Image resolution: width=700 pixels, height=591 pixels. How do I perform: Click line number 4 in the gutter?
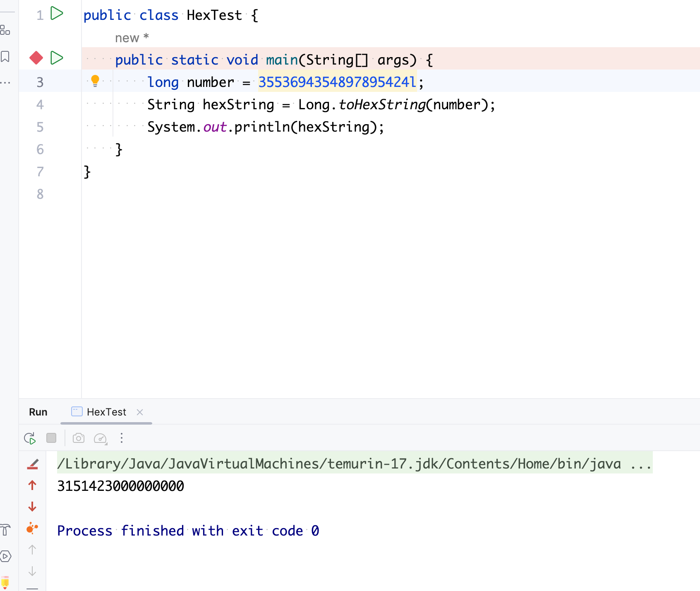tap(40, 104)
